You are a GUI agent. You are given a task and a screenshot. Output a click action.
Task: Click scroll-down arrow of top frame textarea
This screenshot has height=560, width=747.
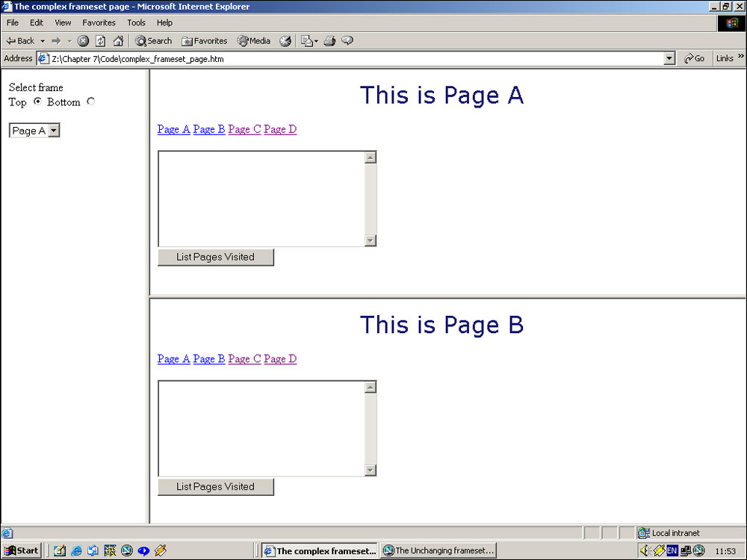(370, 240)
